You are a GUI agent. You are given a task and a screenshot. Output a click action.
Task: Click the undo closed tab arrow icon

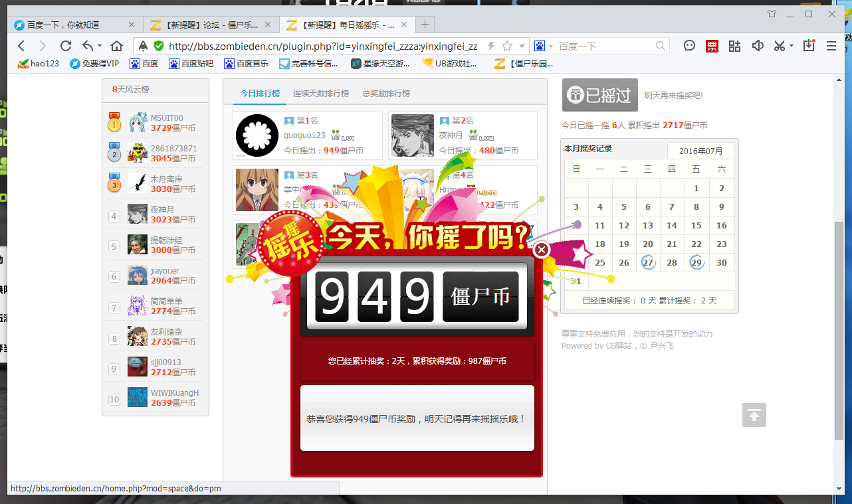coord(88,46)
